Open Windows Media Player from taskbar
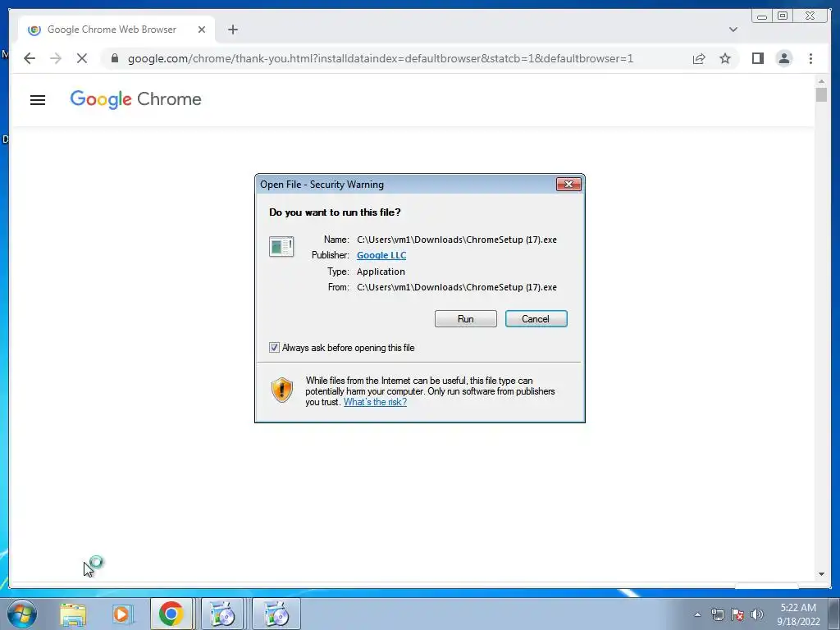This screenshot has height=630, width=840. pos(121,614)
